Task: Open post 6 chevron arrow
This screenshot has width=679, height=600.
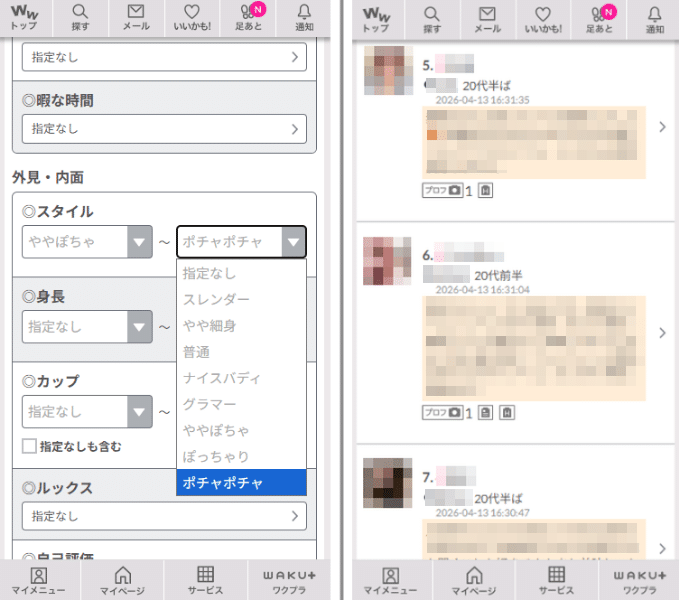Action: [662, 332]
